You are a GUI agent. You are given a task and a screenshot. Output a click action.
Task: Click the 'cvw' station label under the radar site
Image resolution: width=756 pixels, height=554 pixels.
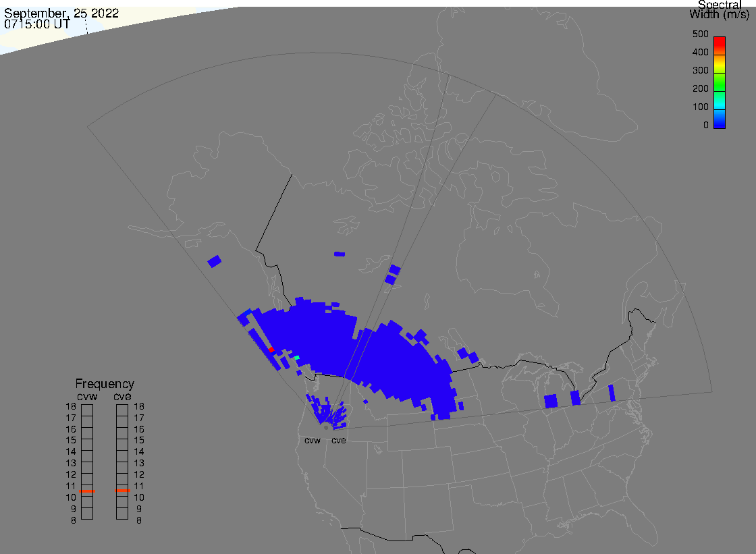(x=313, y=440)
